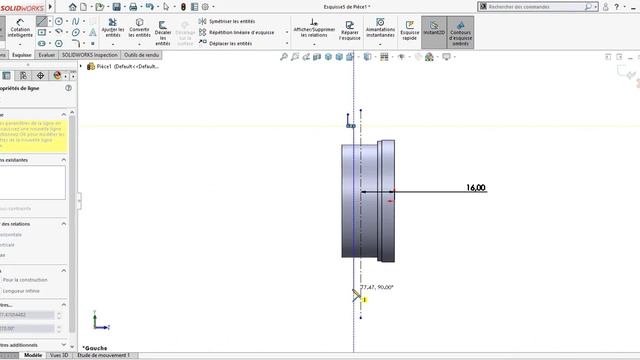
Task: Open dropdown under Aimantations instantanées
Action: (380, 44)
